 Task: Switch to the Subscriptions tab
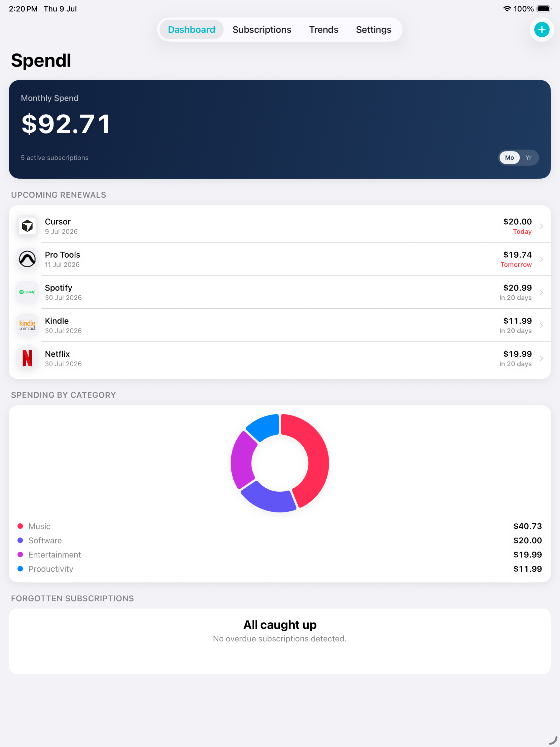click(x=262, y=30)
